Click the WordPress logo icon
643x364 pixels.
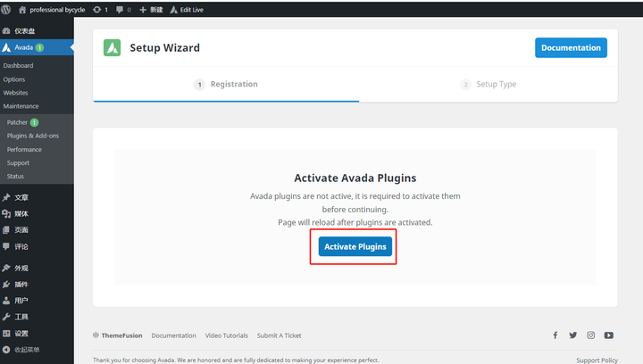[6, 10]
